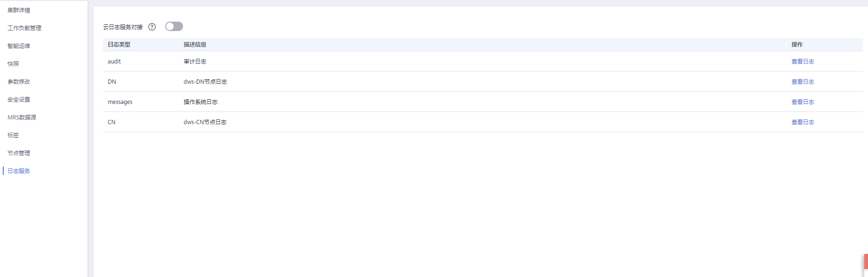Open 查看日志 for the messages log
The width and height of the screenshot is (868, 277).
coord(803,102)
